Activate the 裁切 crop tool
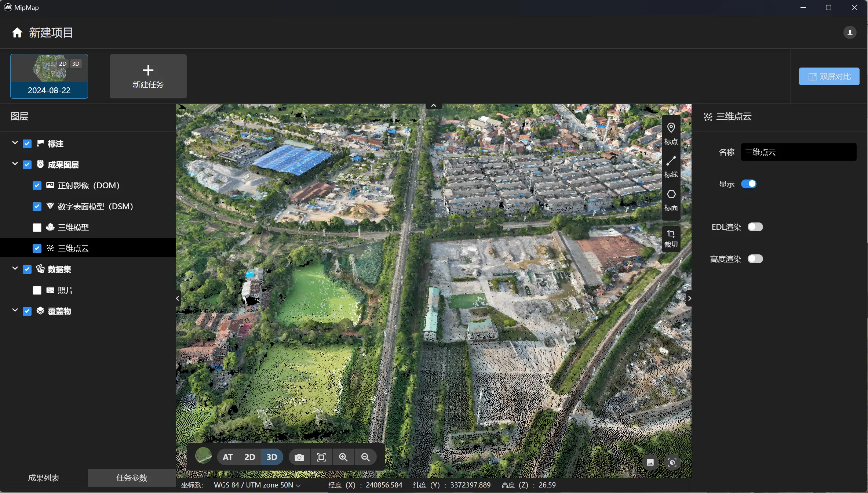Viewport: 868px width, 493px height. (x=671, y=238)
